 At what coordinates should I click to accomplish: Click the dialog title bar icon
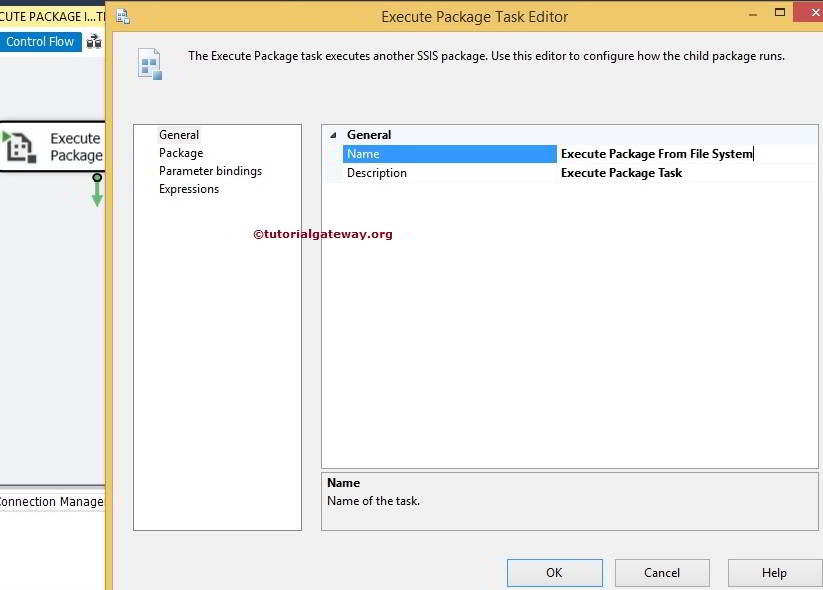(123, 16)
